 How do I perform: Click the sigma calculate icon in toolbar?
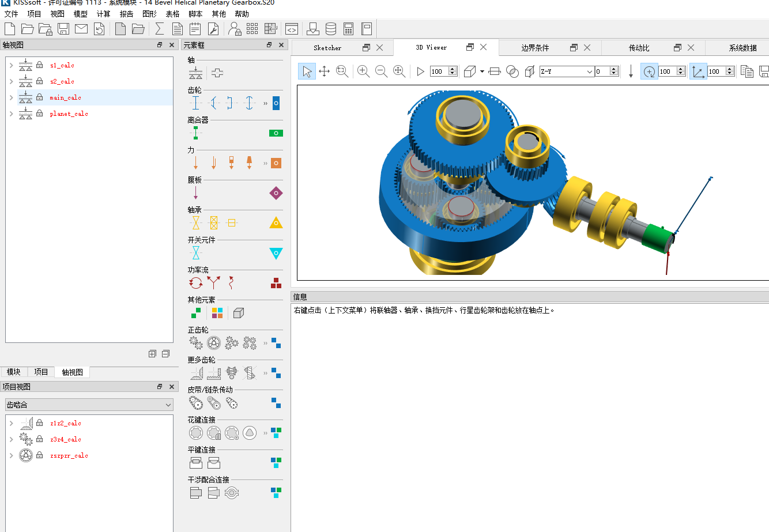pyautogui.click(x=160, y=29)
